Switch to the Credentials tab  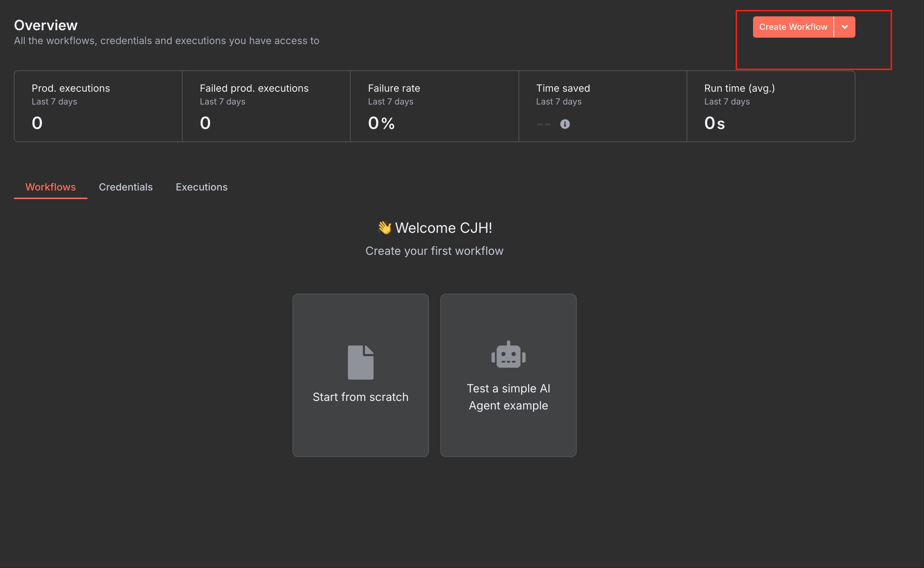125,187
